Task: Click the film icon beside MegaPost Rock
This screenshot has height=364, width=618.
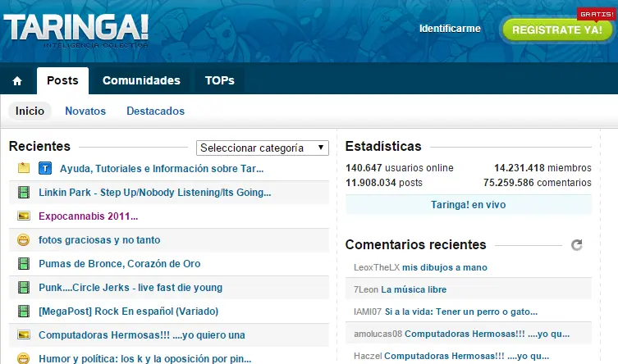Action: click(24, 312)
